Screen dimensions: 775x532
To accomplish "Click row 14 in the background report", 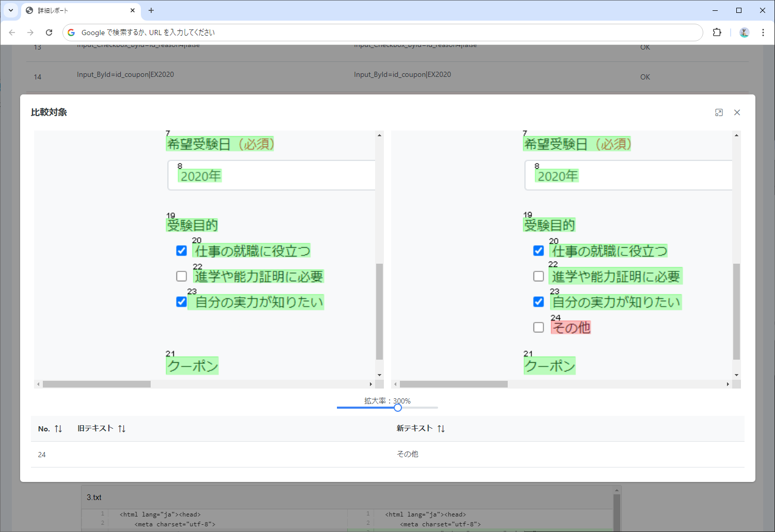I will 387,77.
